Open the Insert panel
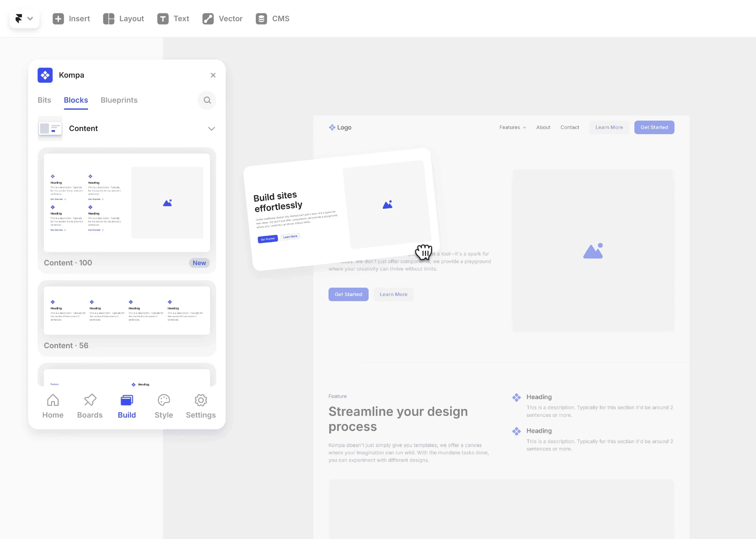The image size is (756, 539). 71,18
